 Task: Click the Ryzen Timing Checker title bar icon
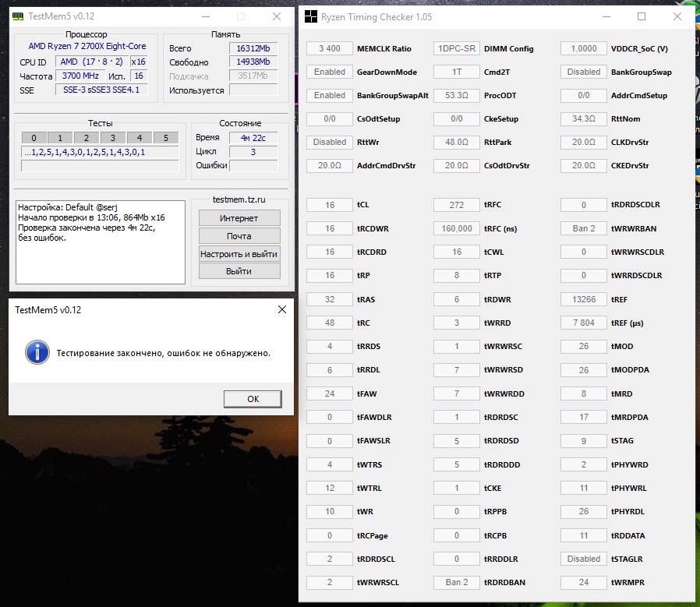click(311, 17)
